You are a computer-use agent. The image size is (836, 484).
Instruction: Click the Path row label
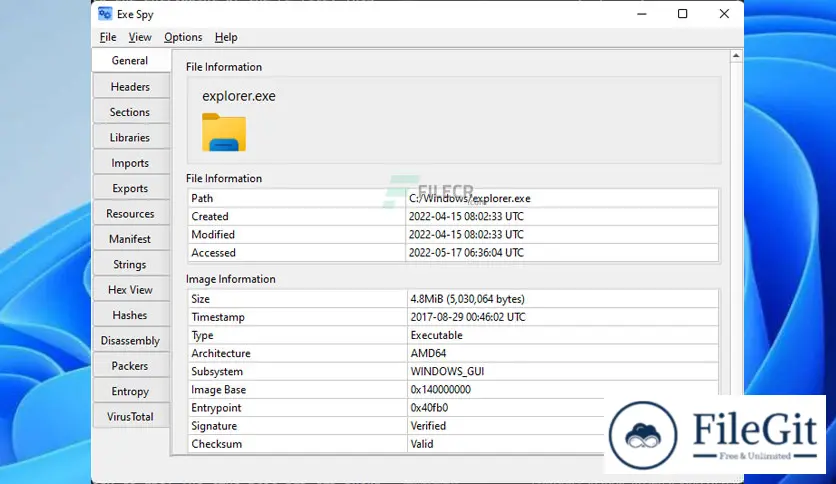[x=202, y=198]
